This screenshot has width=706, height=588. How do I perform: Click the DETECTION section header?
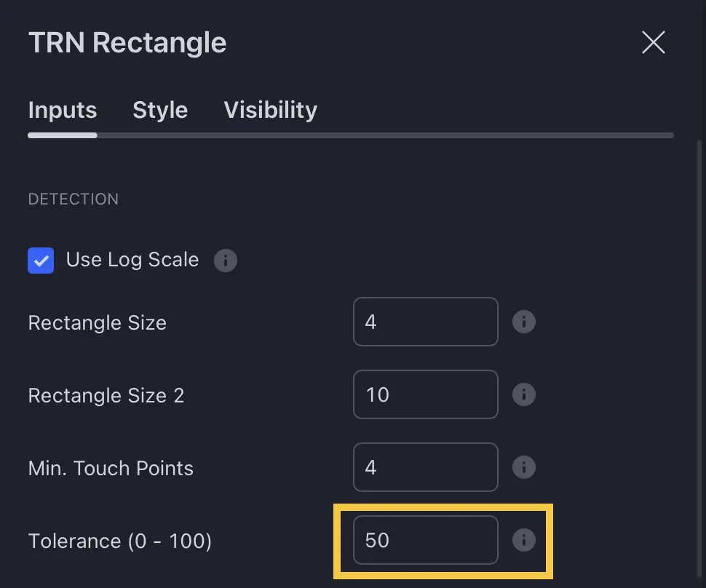73,199
